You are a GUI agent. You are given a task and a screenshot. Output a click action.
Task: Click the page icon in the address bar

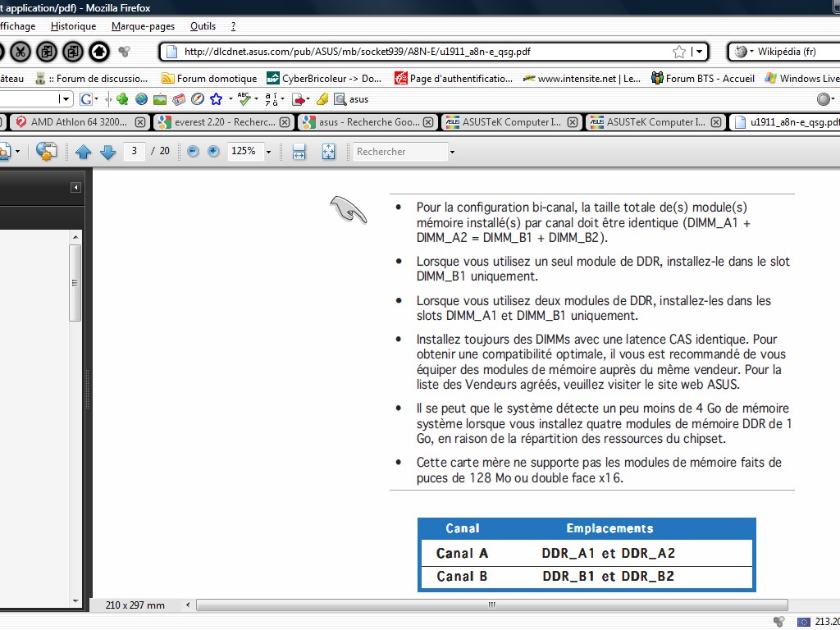(171, 52)
